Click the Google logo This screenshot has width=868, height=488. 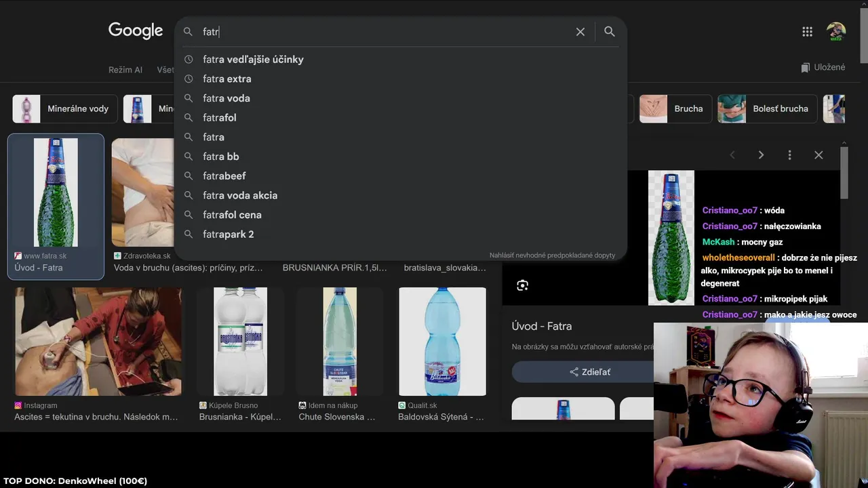[136, 31]
